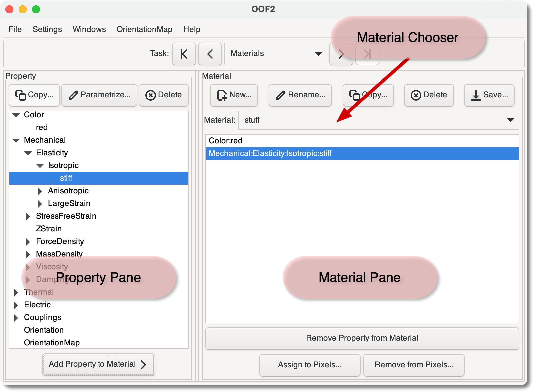Viewport: 534px width, 392px height.
Task: Click Add Property to Material
Action: pyautogui.click(x=98, y=364)
